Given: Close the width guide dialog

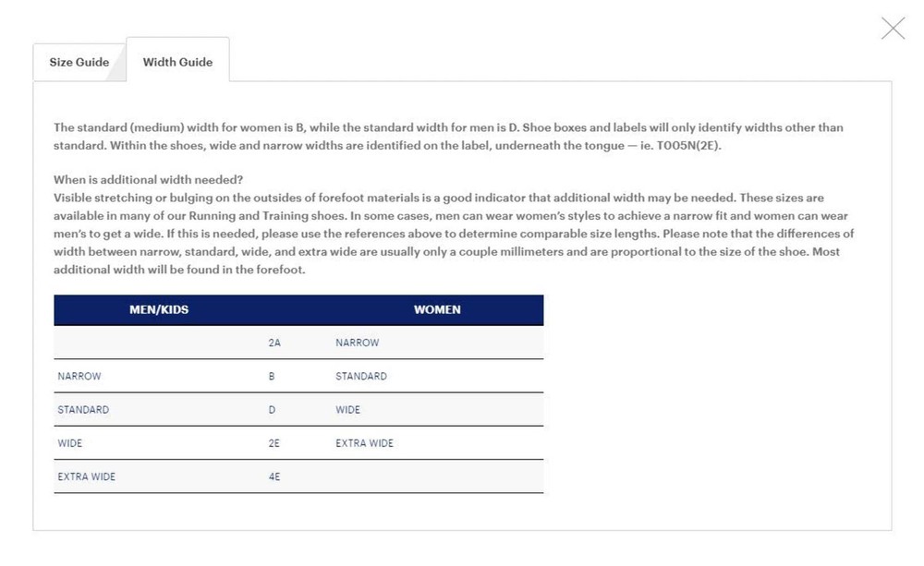Looking at the screenshot, I should pos(893,29).
